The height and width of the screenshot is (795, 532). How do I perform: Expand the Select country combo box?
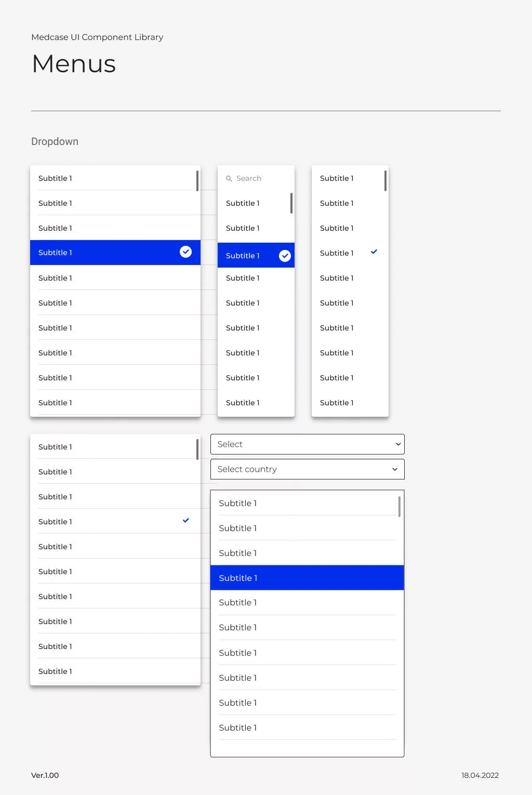point(307,469)
